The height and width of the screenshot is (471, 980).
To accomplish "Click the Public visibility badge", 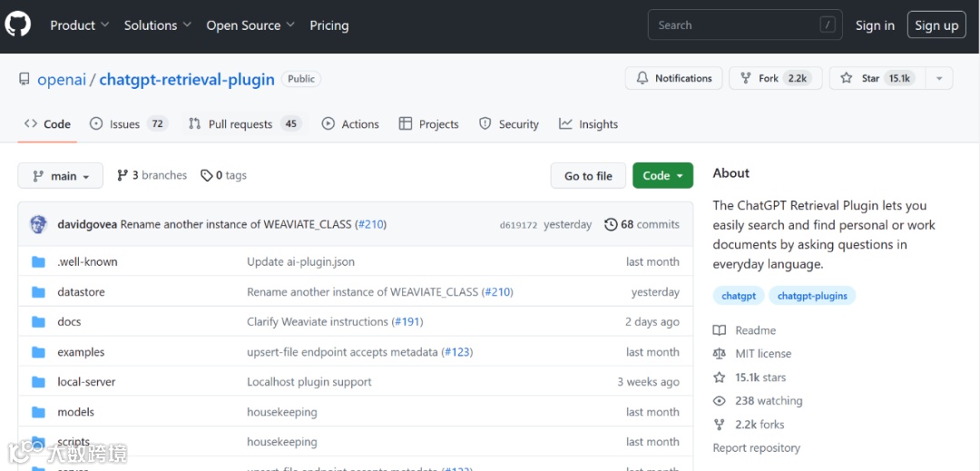I will [301, 79].
